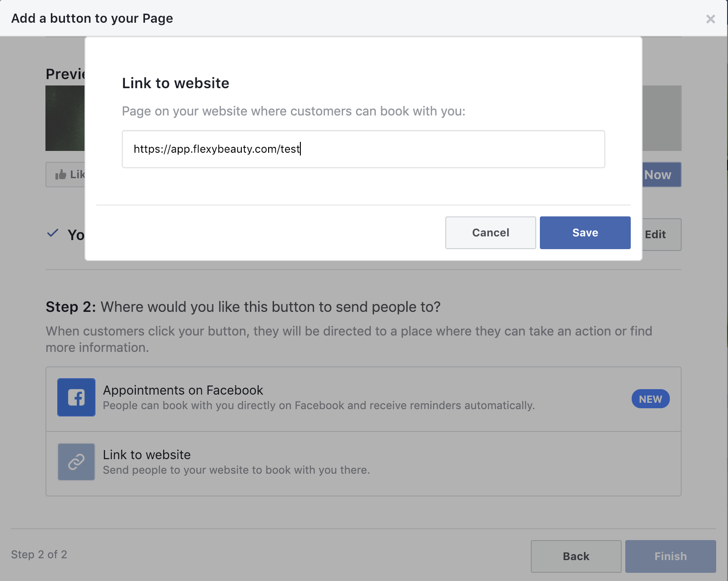Click the page preview cover image
Image resolution: width=728 pixels, height=581 pixels.
coord(65,118)
